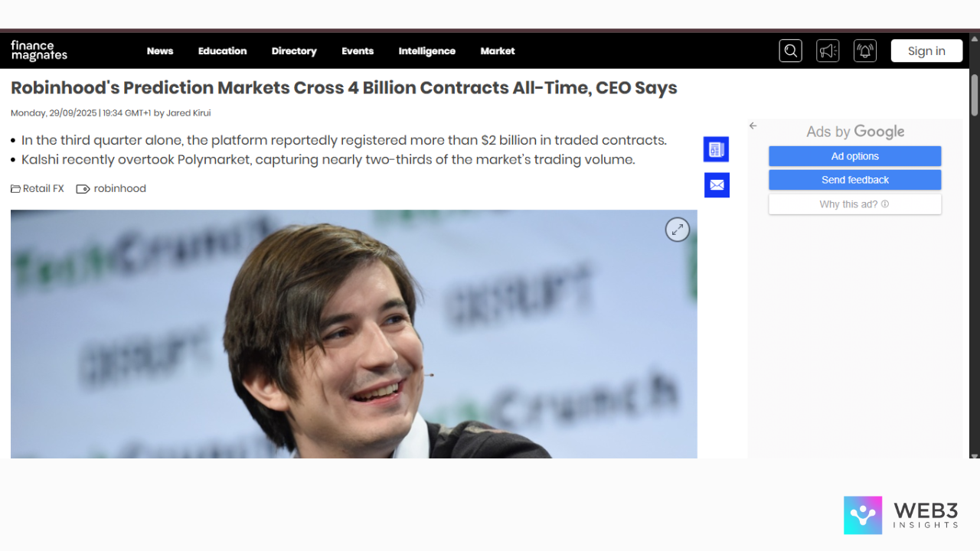The width and height of the screenshot is (980, 551).
Task: Click the notification bell icon
Action: pos(865,51)
